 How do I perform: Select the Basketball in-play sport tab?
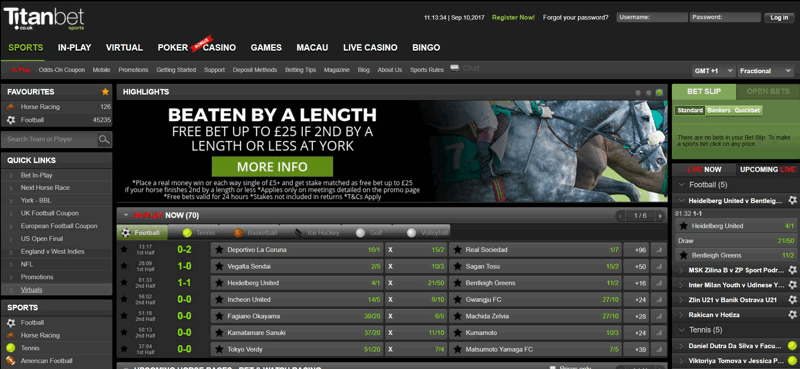click(256, 233)
